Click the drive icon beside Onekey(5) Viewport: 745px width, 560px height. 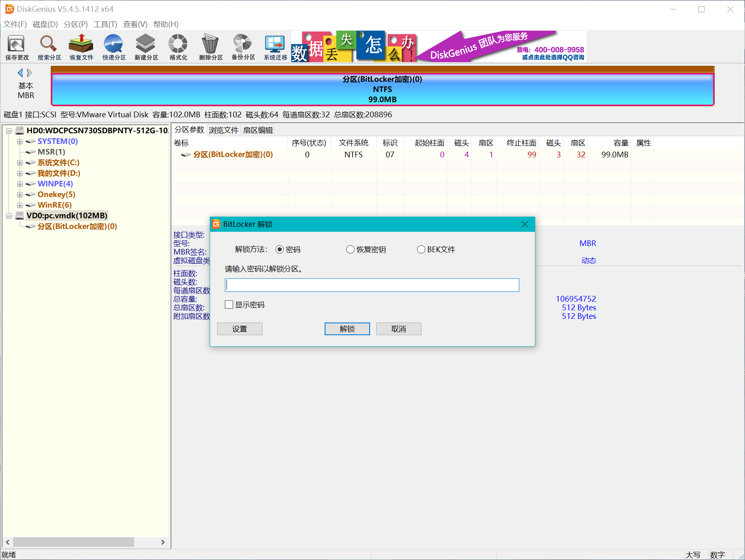(x=30, y=195)
